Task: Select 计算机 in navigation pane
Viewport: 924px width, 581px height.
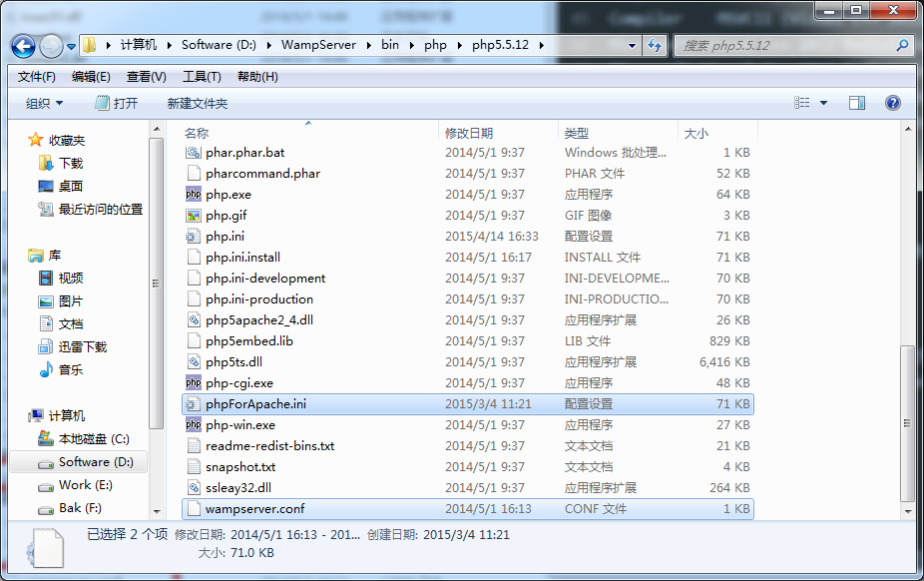Action: pyautogui.click(x=57, y=415)
